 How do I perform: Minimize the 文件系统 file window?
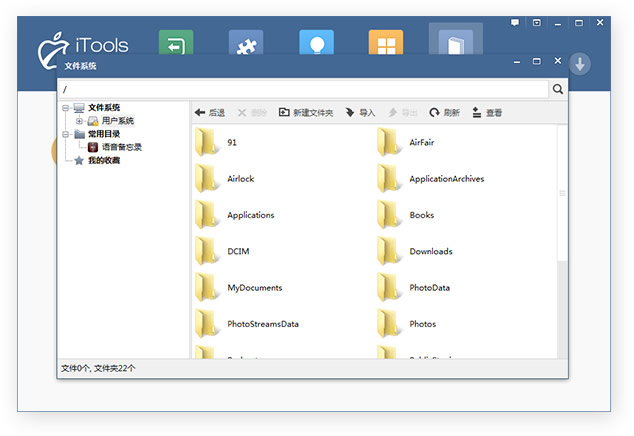coord(517,62)
